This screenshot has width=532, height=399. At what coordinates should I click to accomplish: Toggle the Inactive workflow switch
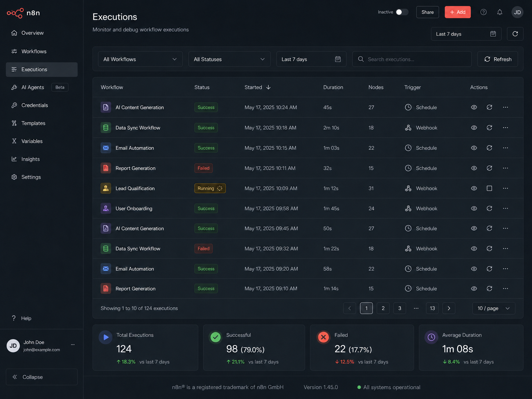[402, 12]
